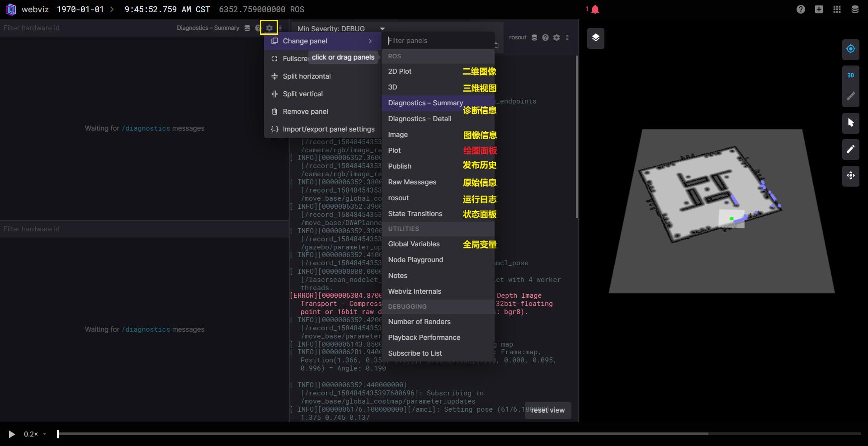The width and height of the screenshot is (868, 446).
Task: Open the layouts grid icon
Action: click(837, 9)
